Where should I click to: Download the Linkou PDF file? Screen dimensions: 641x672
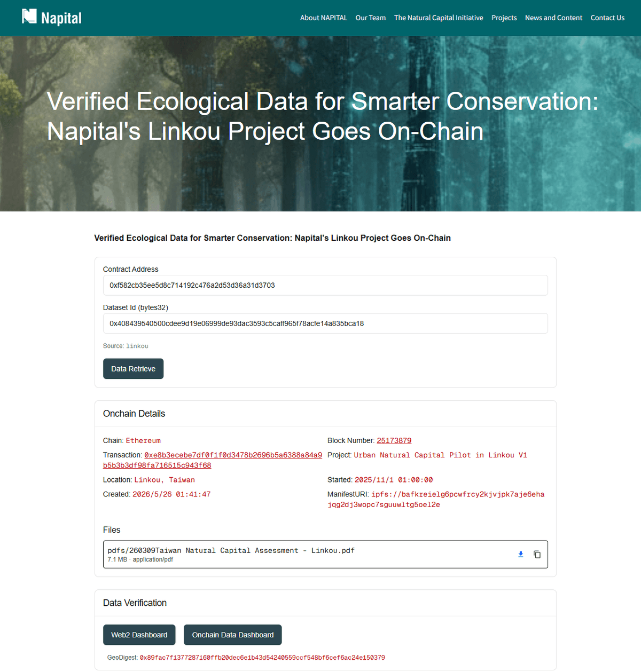[521, 555]
